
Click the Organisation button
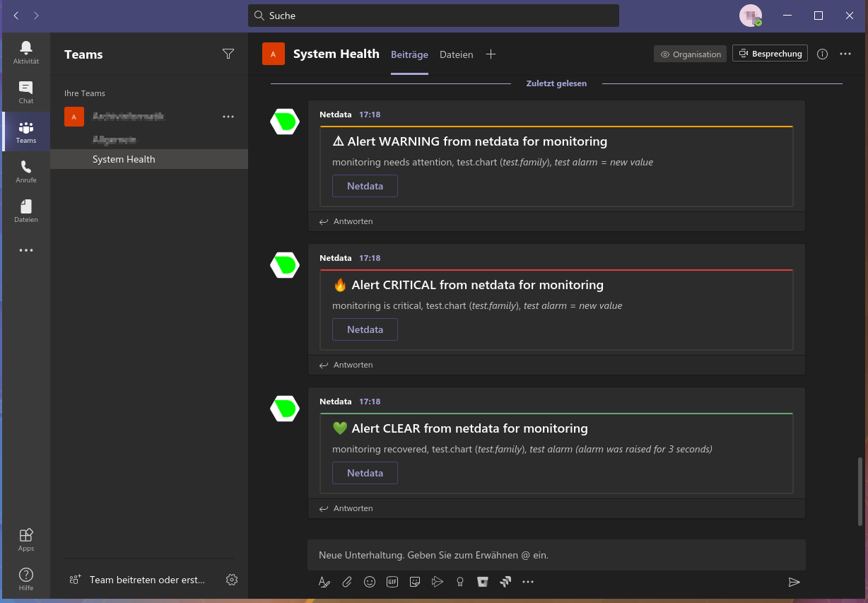[x=690, y=54]
